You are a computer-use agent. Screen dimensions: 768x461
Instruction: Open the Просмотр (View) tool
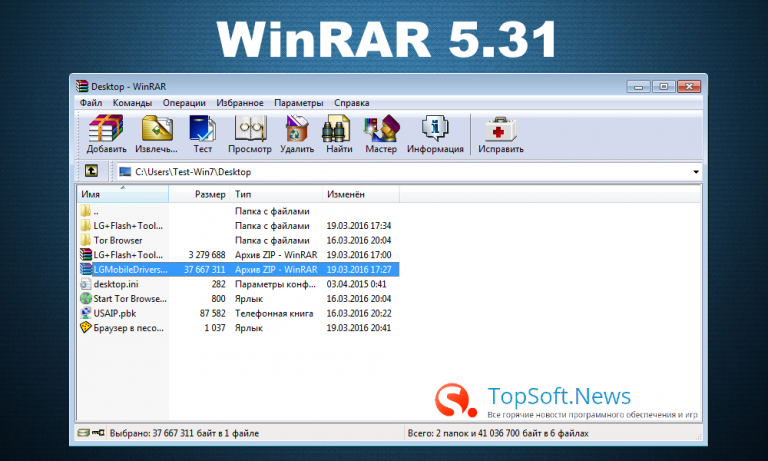[x=249, y=131]
